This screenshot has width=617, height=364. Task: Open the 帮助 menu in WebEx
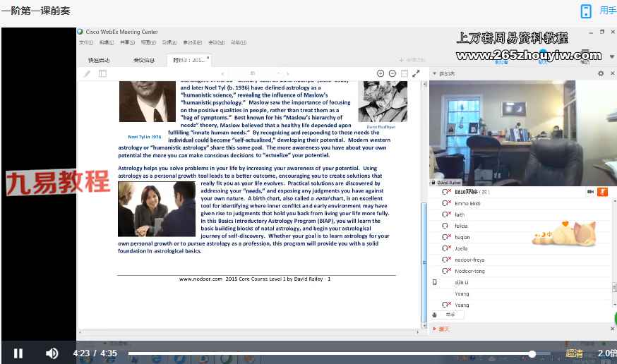point(239,42)
